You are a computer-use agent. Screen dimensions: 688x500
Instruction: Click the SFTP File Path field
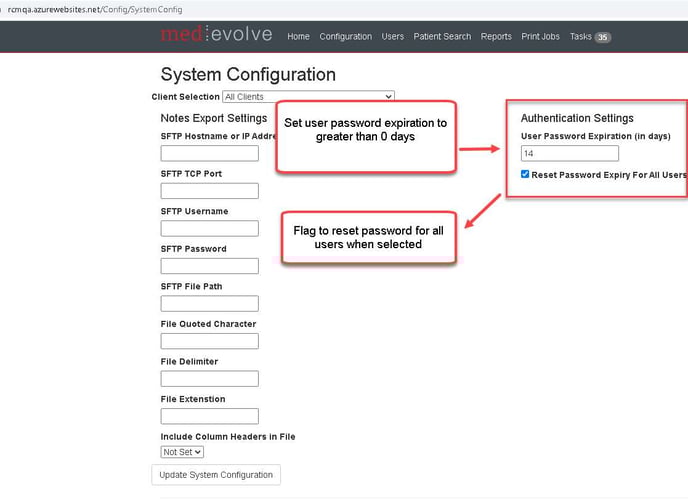(x=209, y=304)
